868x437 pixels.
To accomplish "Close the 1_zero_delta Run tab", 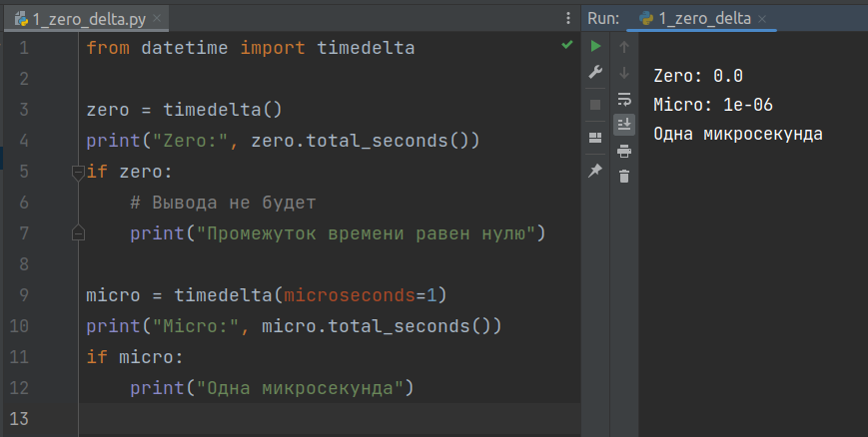I will point(762,19).
